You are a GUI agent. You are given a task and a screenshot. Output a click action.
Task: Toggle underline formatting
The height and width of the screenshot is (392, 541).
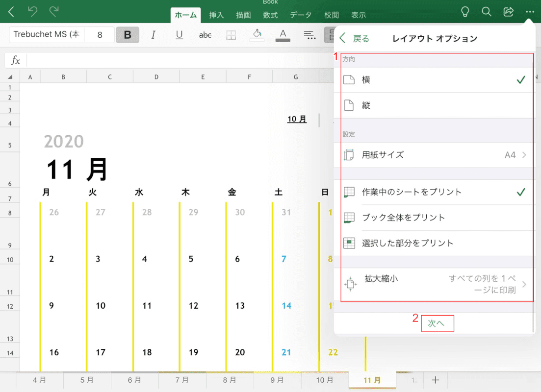tap(179, 35)
